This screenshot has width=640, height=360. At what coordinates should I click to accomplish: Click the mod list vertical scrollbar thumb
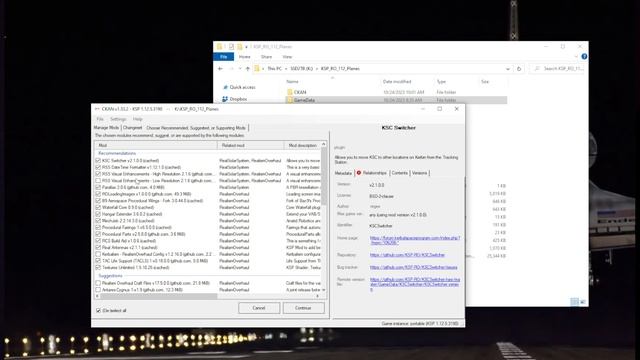[324, 176]
